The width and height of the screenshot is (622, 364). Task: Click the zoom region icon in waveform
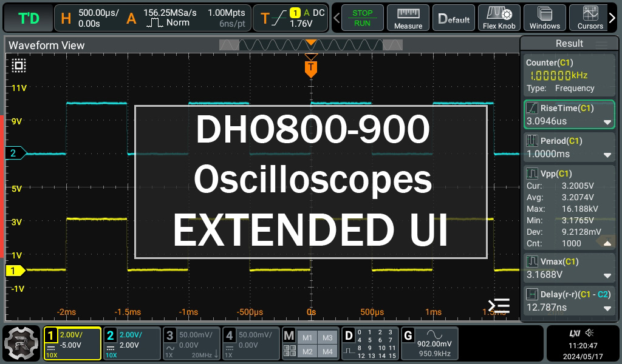point(19,66)
